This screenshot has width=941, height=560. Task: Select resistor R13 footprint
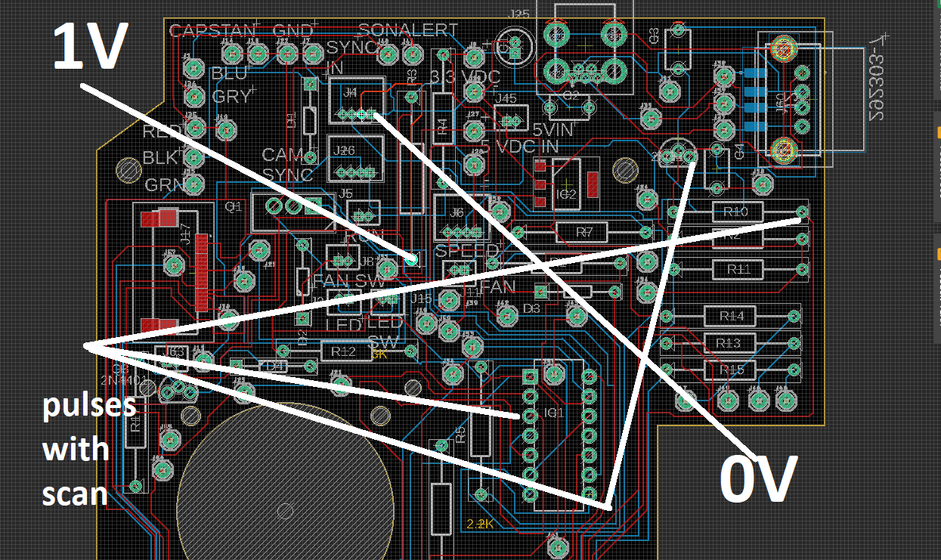[729, 344]
